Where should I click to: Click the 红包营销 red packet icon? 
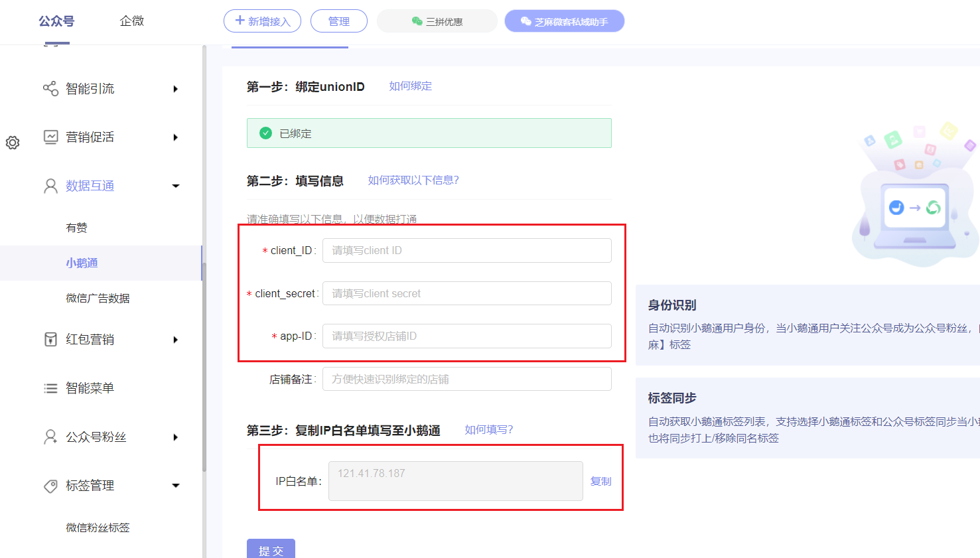(50, 340)
